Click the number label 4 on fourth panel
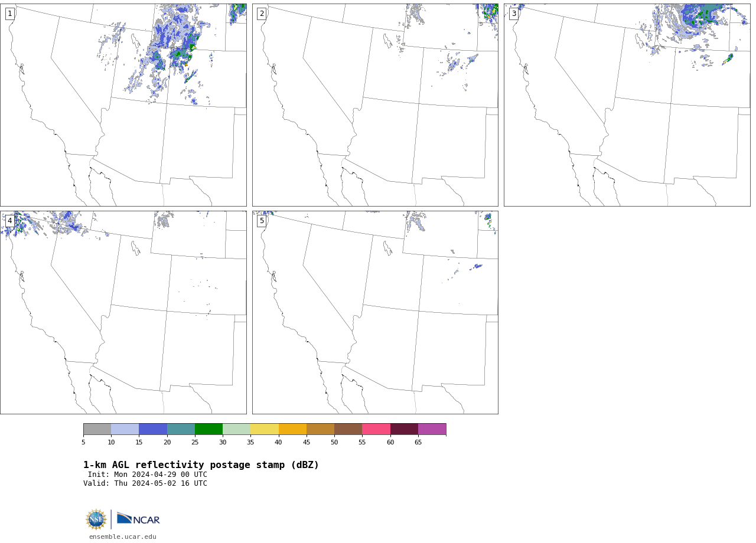The image size is (756, 543). (9, 221)
